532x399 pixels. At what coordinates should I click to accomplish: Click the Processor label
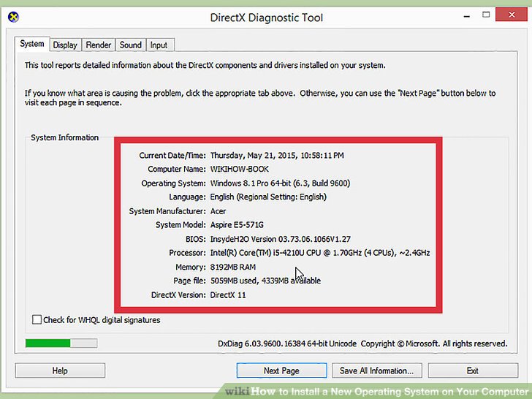(x=187, y=253)
